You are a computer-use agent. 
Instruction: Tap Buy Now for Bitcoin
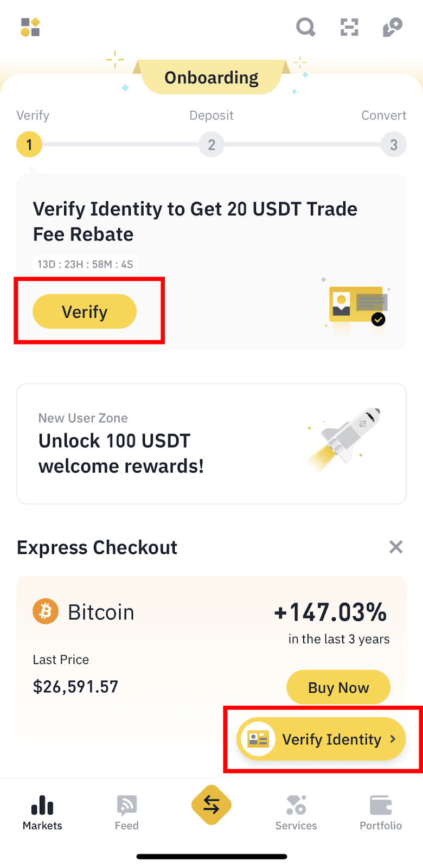tap(338, 687)
